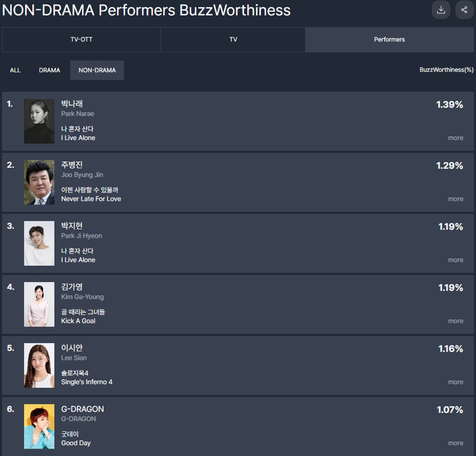Screen dimensions: 476x456
Task: Show more info for Park Ji Hyeon
Action: tap(456, 260)
